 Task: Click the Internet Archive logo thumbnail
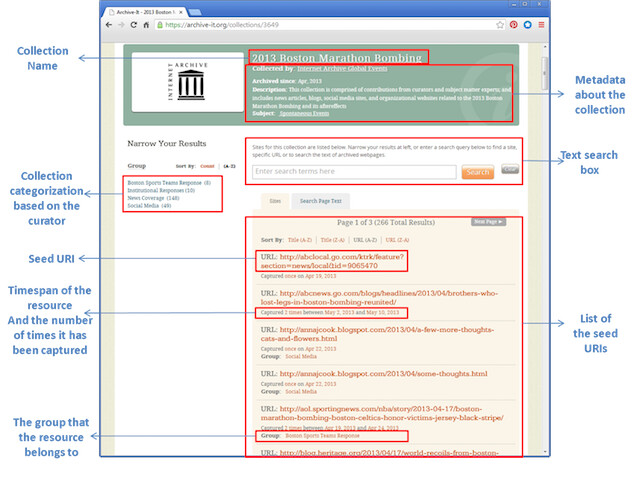(187, 82)
